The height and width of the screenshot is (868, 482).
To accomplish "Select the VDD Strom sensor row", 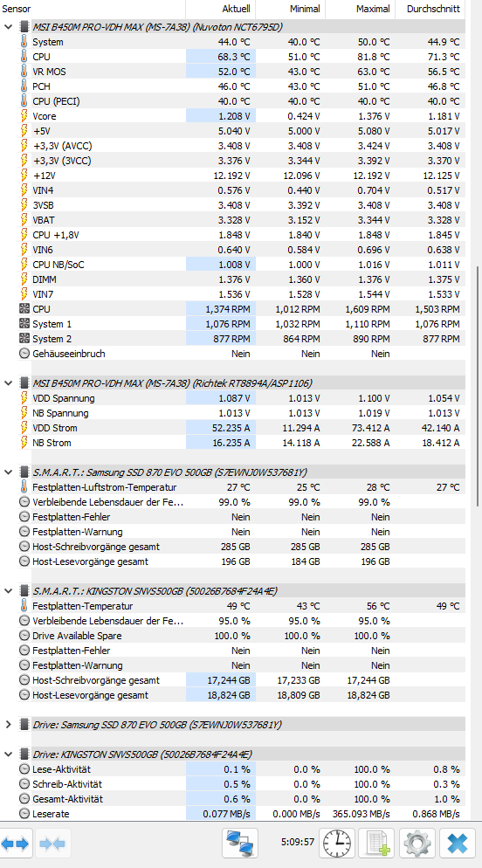I will [x=232, y=428].
